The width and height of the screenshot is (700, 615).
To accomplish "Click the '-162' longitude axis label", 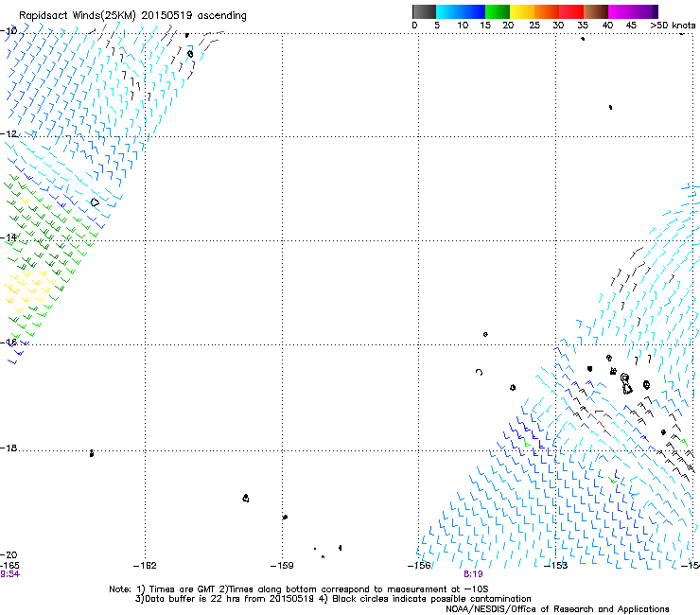I will 145,566.
